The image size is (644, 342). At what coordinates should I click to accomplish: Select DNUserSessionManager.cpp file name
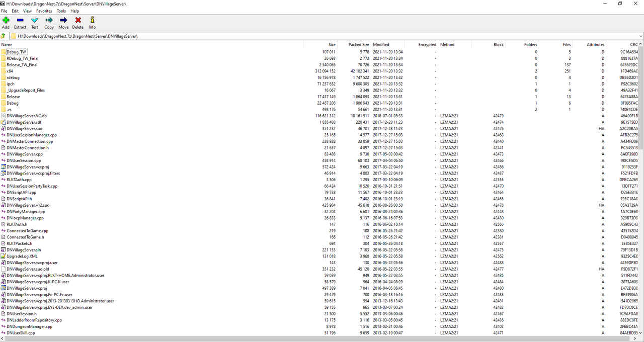[32, 135]
